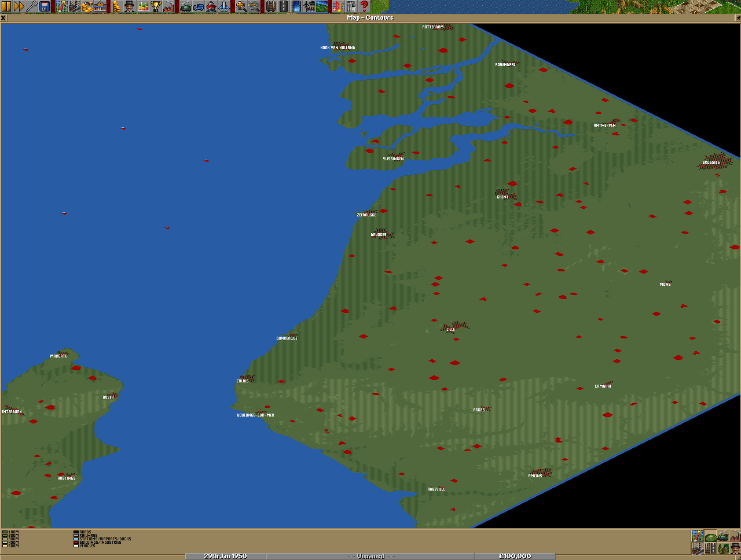This screenshot has width=741, height=560.
Task: Click the 500M legend colour box
Action: 5,546
